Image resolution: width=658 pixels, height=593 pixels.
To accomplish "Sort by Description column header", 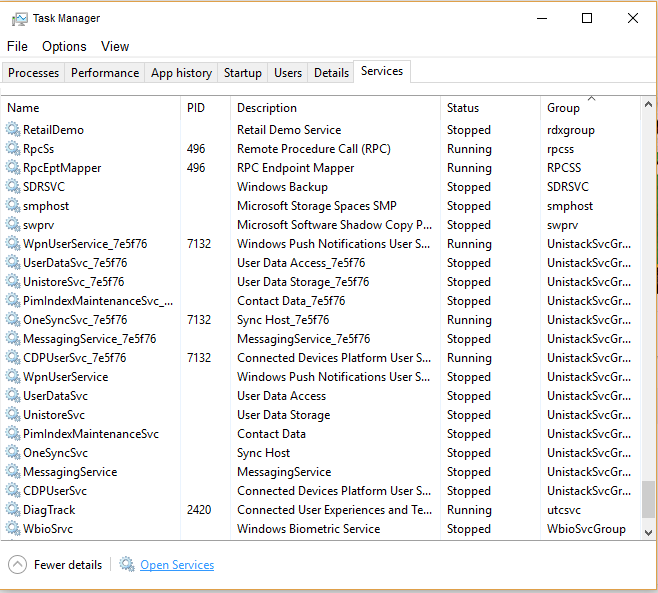I will (335, 108).
